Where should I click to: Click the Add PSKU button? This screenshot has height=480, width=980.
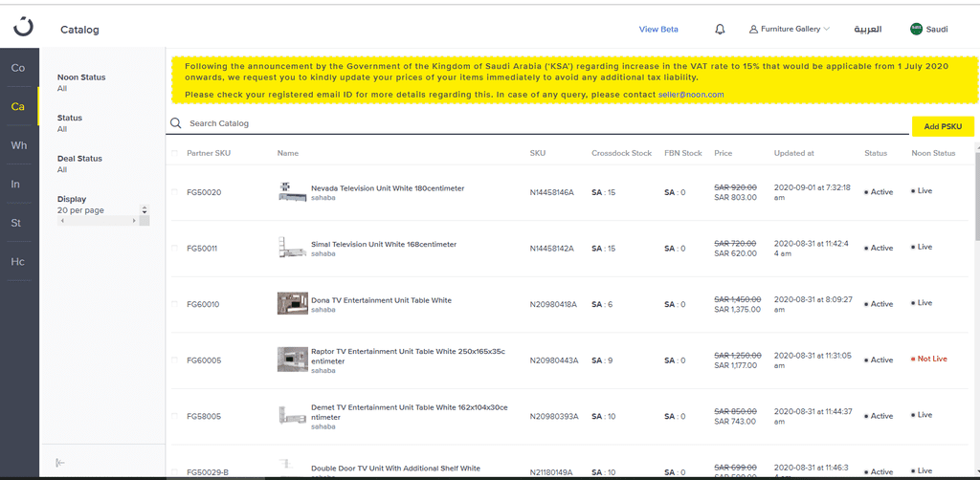pyautogui.click(x=943, y=126)
